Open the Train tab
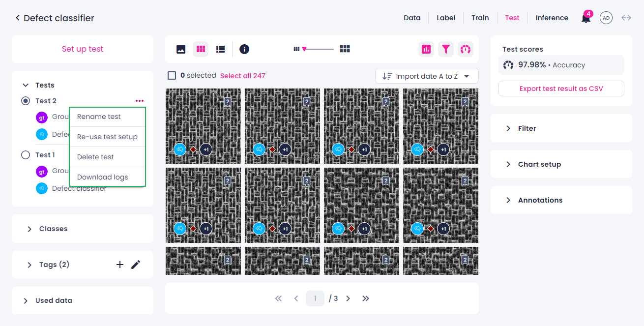This screenshot has height=326, width=644. [x=480, y=18]
